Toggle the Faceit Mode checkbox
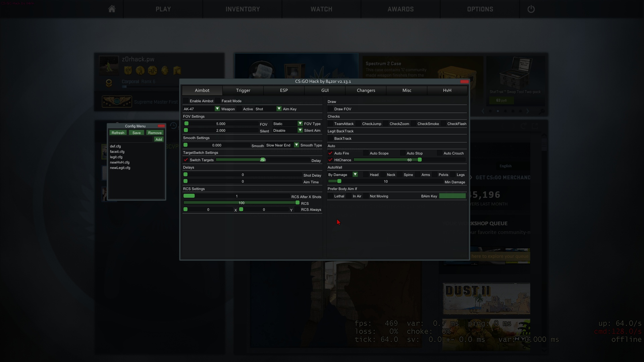 tap(218, 101)
